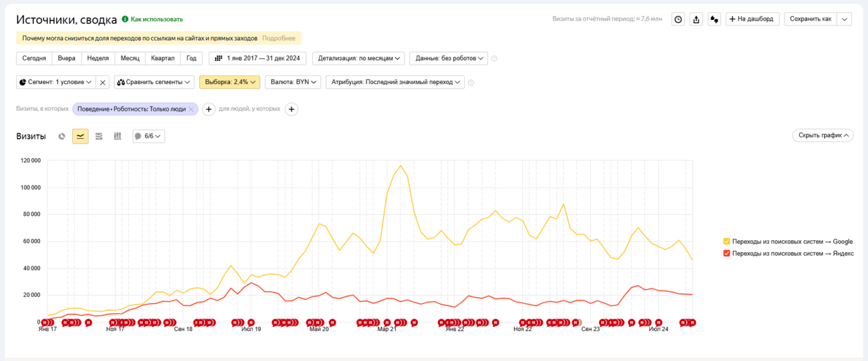Add visit condition with plus button
Viewport: 868px width, 361px height.
pos(208,109)
